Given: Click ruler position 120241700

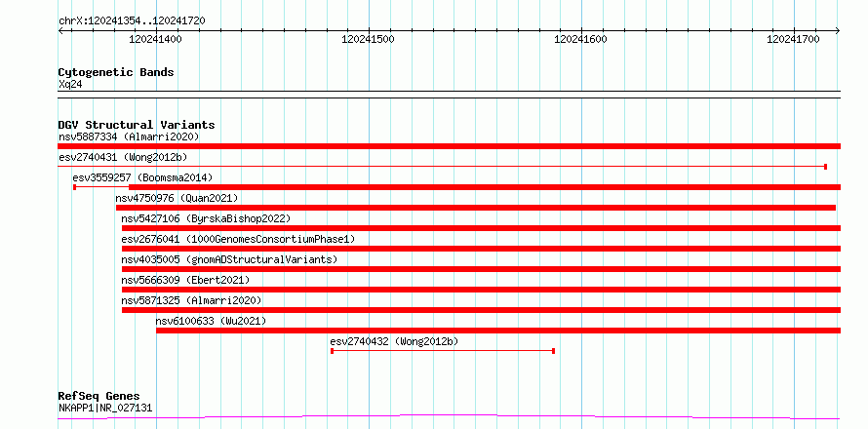Looking at the screenshot, I should pyautogui.click(x=793, y=39).
